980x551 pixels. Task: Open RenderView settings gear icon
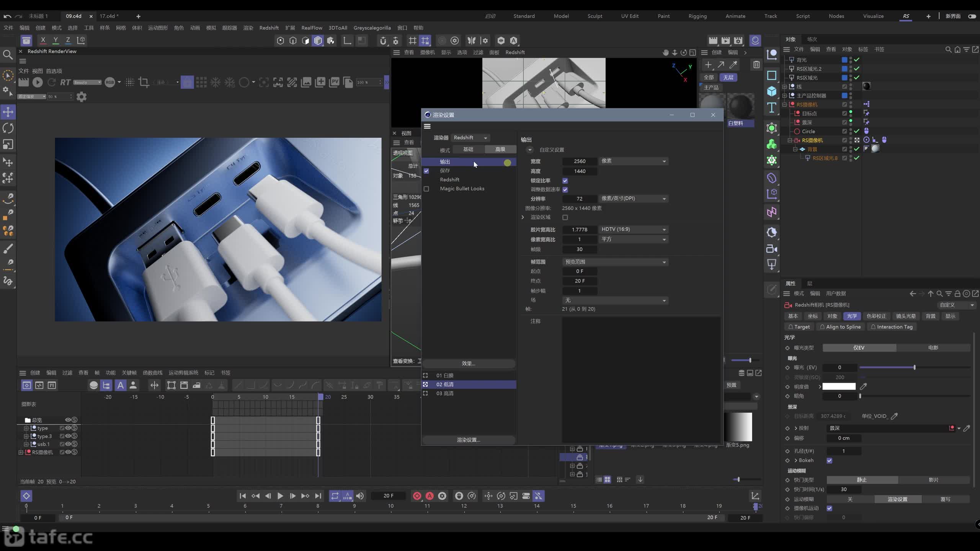[82, 97]
